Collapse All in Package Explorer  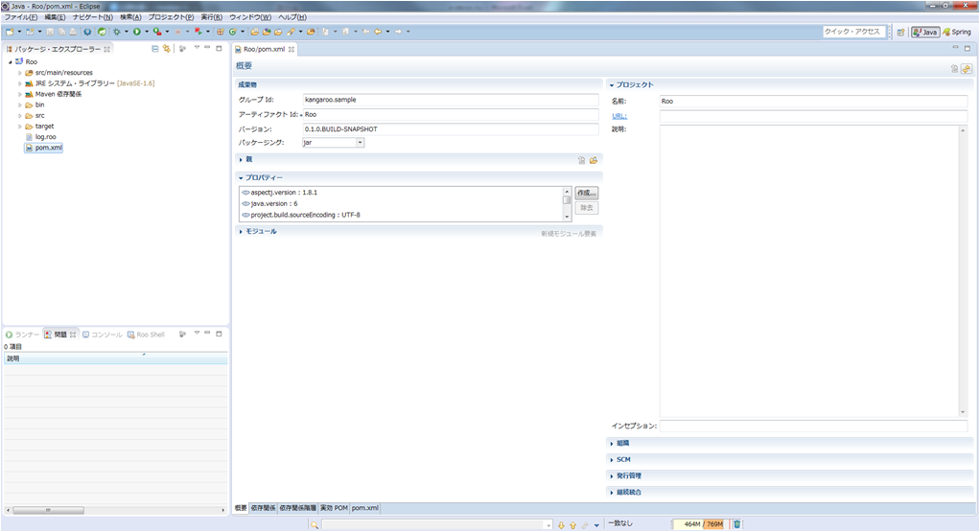click(155, 49)
